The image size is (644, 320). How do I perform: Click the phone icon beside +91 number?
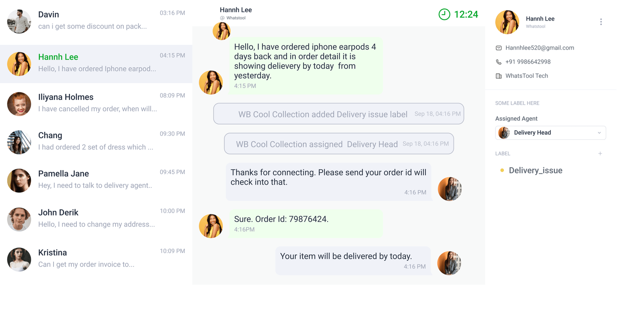click(x=499, y=62)
